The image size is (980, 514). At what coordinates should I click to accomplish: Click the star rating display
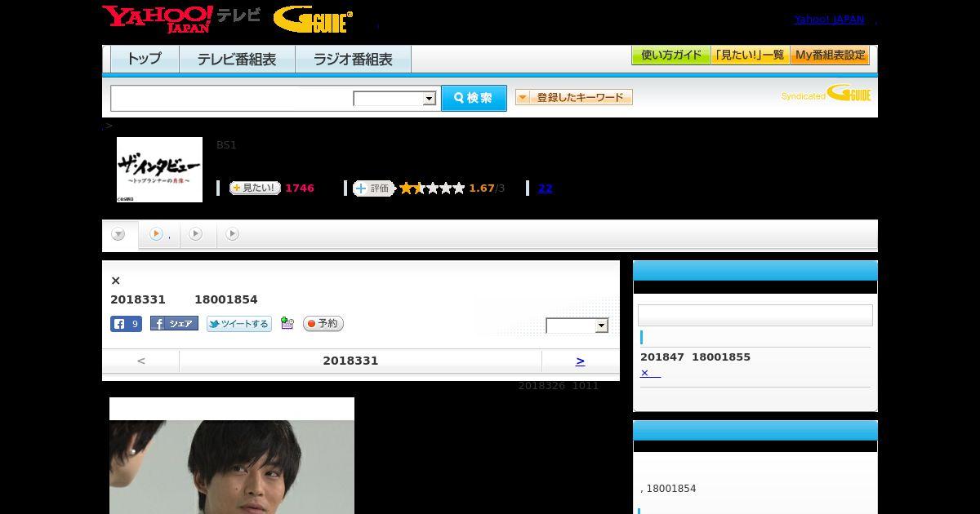click(x=432, y=188)
